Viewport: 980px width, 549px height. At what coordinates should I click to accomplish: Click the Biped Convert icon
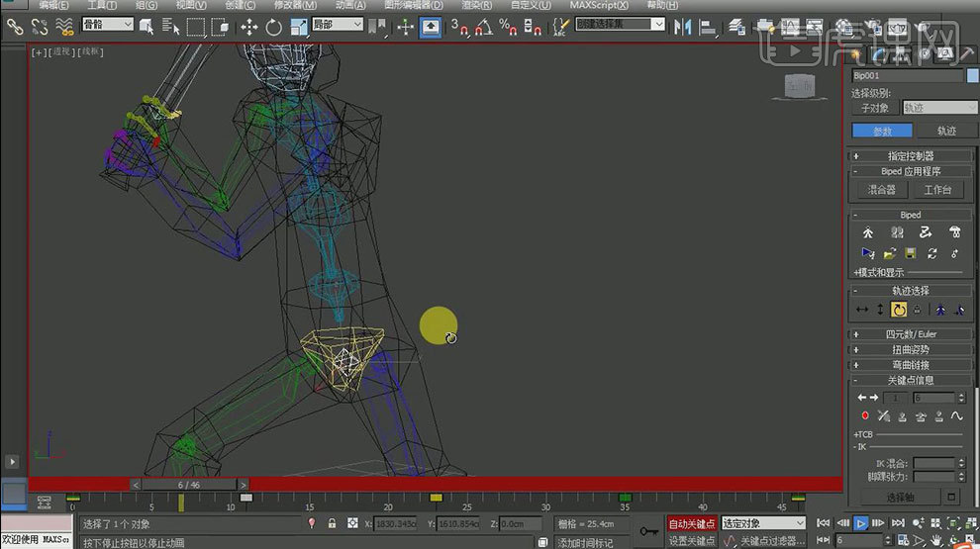pyautogui.click(x=931, y=253)
